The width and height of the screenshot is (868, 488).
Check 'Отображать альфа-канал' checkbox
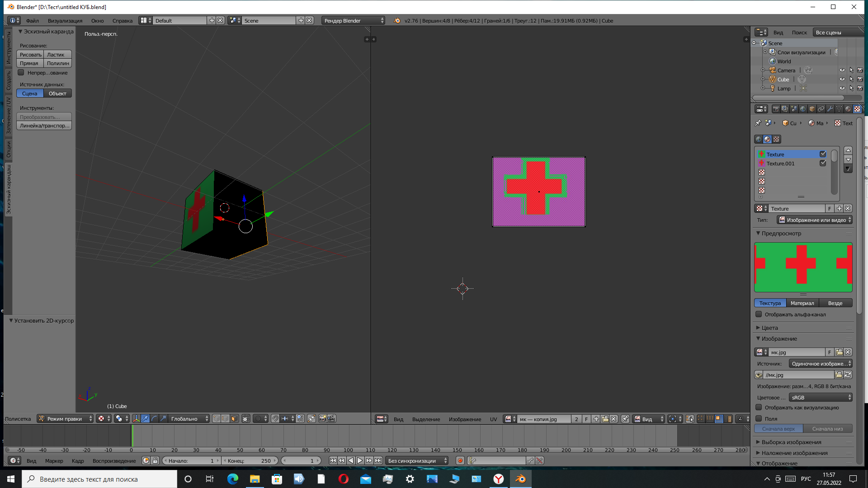click(759, 314)
